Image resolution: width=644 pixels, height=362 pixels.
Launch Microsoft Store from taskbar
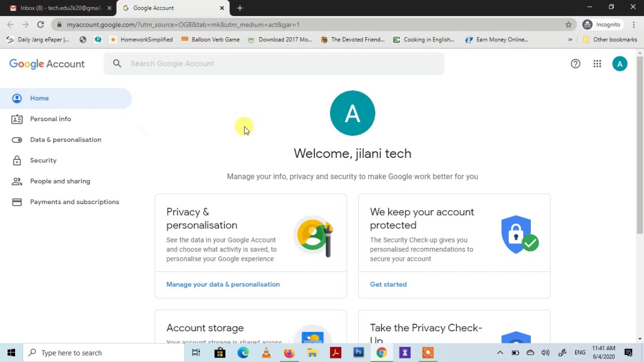[220, 353]
